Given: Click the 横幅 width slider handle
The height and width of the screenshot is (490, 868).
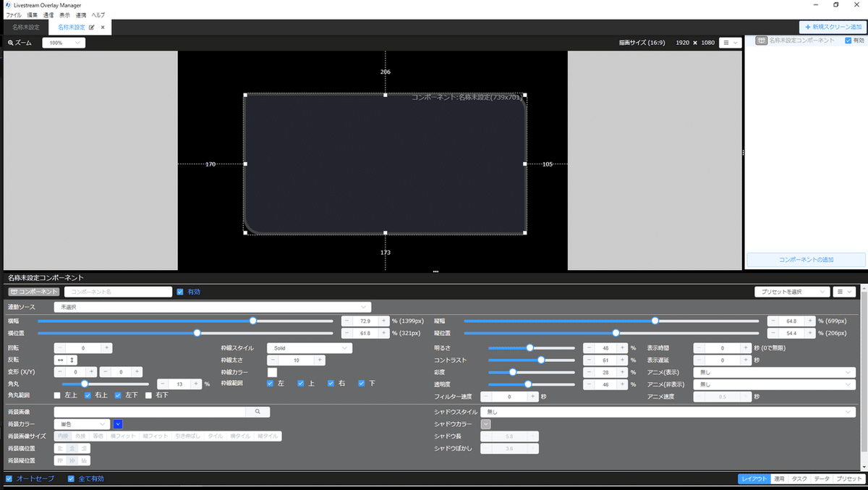Looking at the screenshot, I should tap(252, 321).
